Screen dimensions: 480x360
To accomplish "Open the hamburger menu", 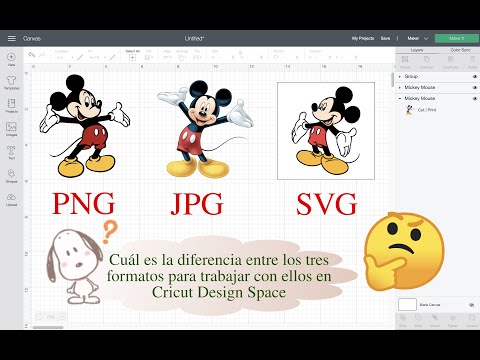I will [x=12, y=38].
